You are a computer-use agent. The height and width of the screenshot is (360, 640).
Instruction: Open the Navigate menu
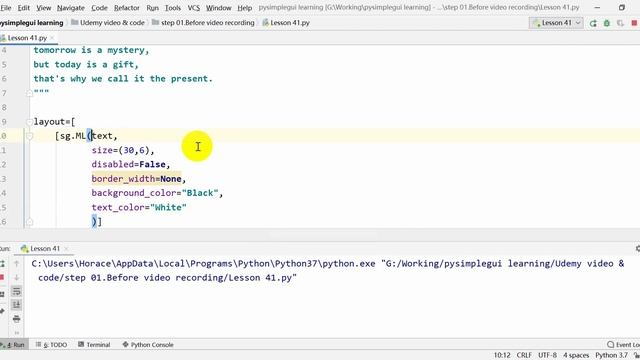coord(71,8)
